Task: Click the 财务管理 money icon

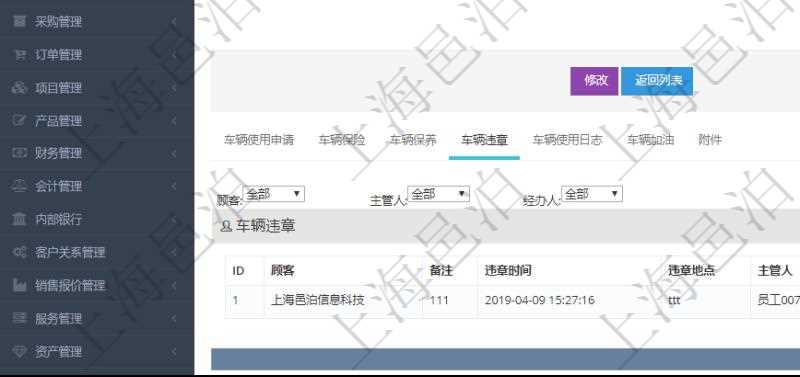Action: pos(19,153)
